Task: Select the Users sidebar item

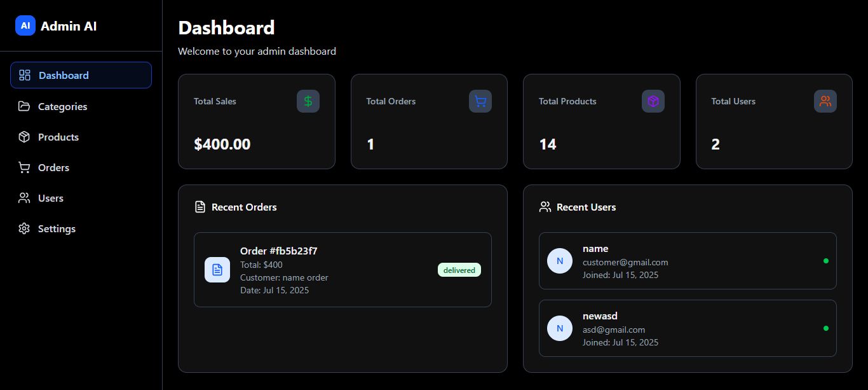Action: coord(50,198)
